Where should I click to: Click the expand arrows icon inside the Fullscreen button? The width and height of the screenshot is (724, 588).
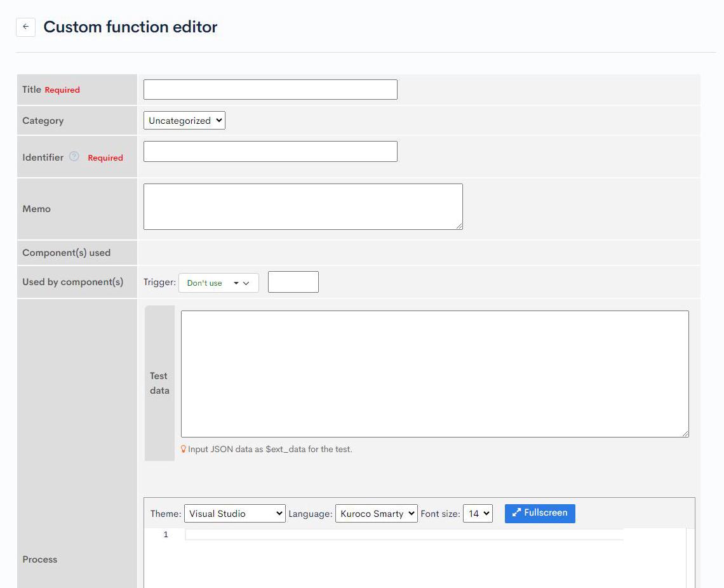518,513
